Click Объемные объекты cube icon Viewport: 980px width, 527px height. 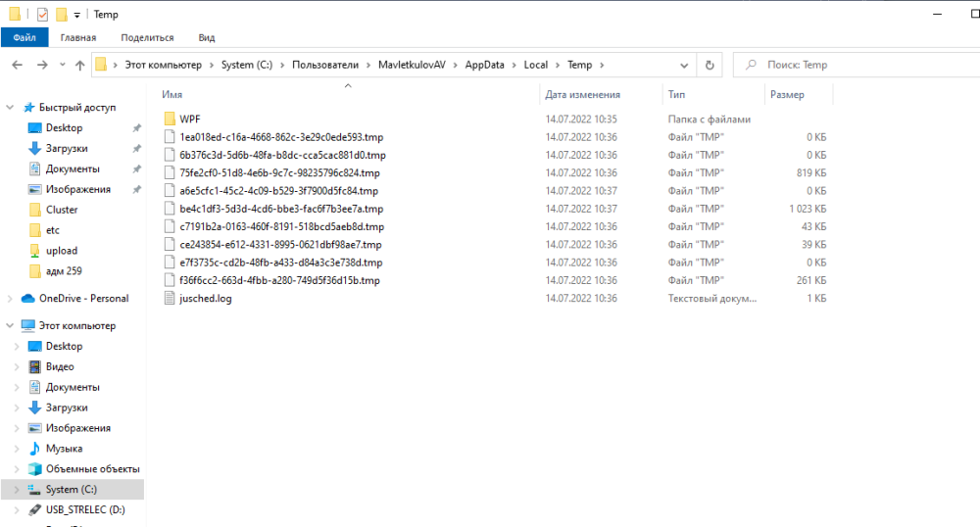coord(35,469)
